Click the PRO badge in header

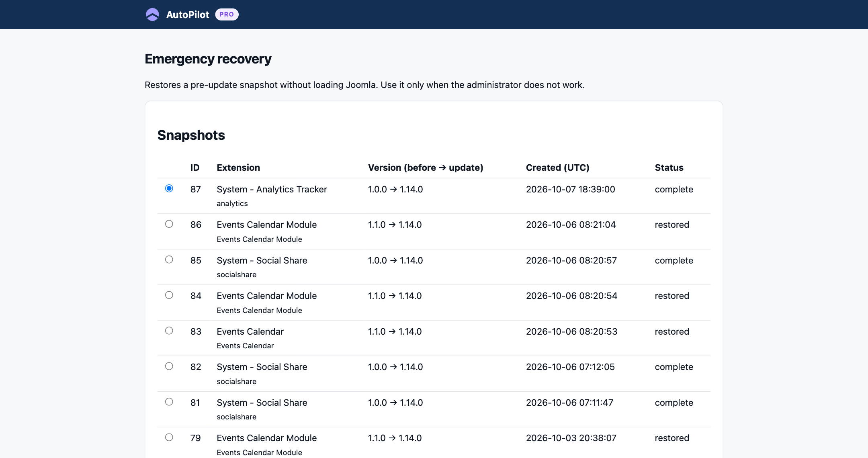(227, 14)
